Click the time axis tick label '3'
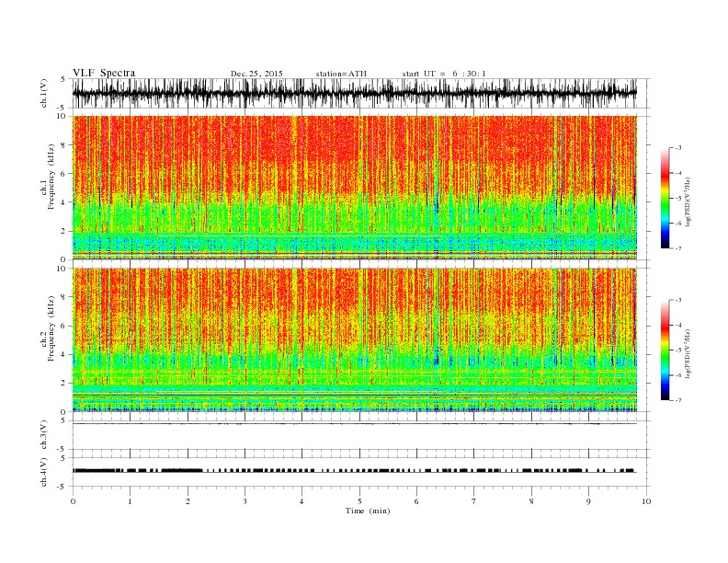The height and width of the screenshot is (563, 728). point(245,501)
